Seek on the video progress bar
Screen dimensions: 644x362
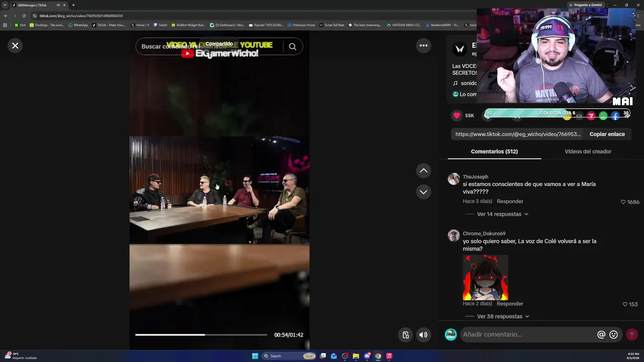(x=201, y=335)
